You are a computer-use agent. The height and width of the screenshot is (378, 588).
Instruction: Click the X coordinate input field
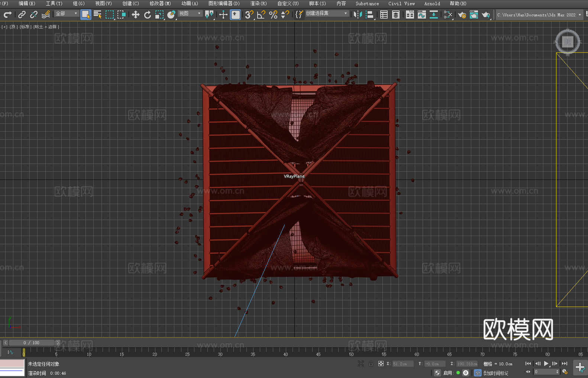(x=403, y=364)
